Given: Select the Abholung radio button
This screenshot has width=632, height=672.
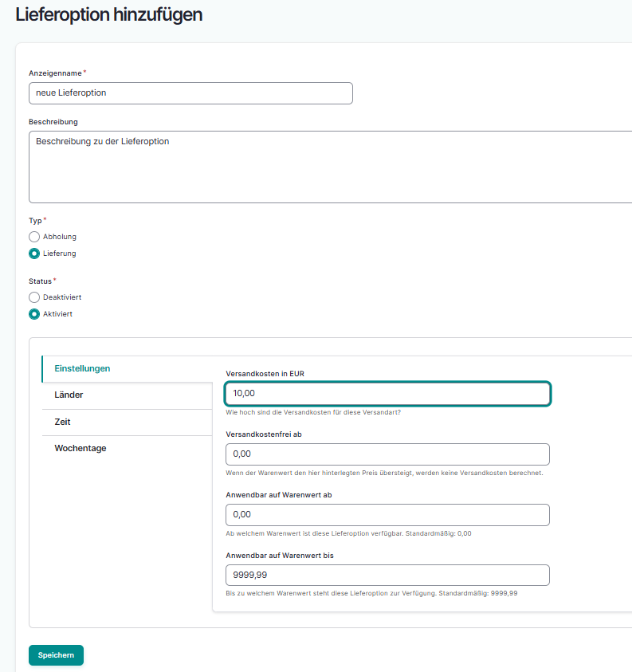Looking at the screenshot, I should point(34,237).
